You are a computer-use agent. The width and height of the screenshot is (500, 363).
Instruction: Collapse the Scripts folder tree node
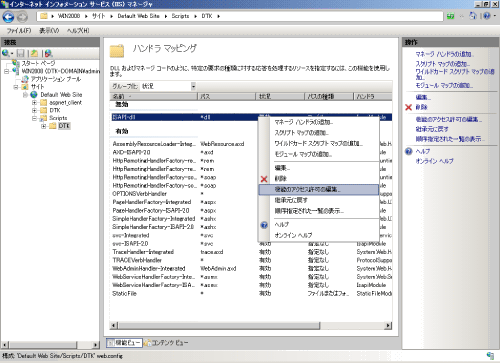point(34,118)
